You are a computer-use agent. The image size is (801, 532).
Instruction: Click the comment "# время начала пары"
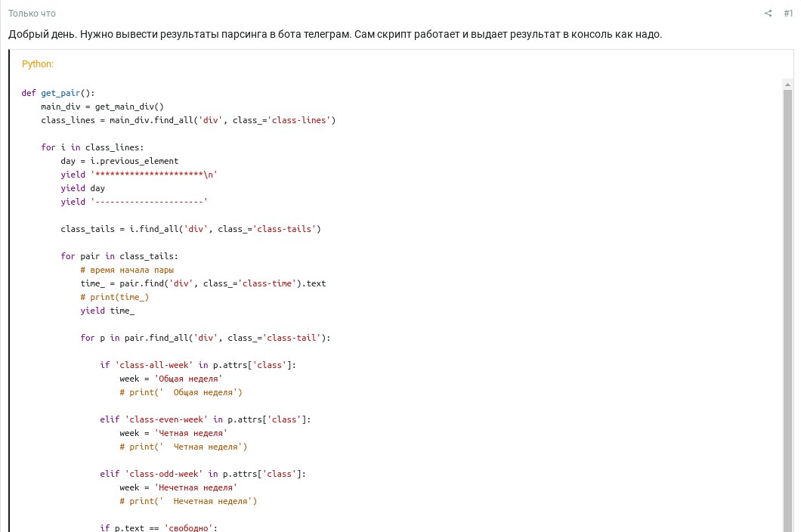pos(127,270)
